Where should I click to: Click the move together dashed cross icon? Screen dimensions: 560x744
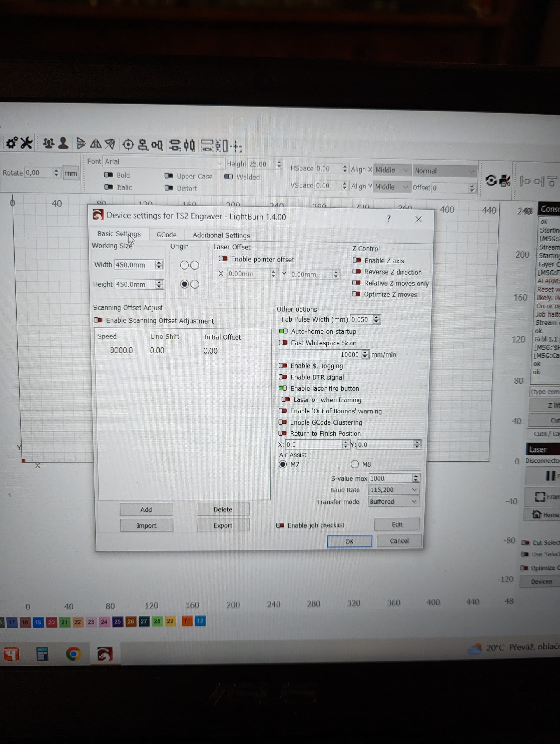[x=236, y=147]
